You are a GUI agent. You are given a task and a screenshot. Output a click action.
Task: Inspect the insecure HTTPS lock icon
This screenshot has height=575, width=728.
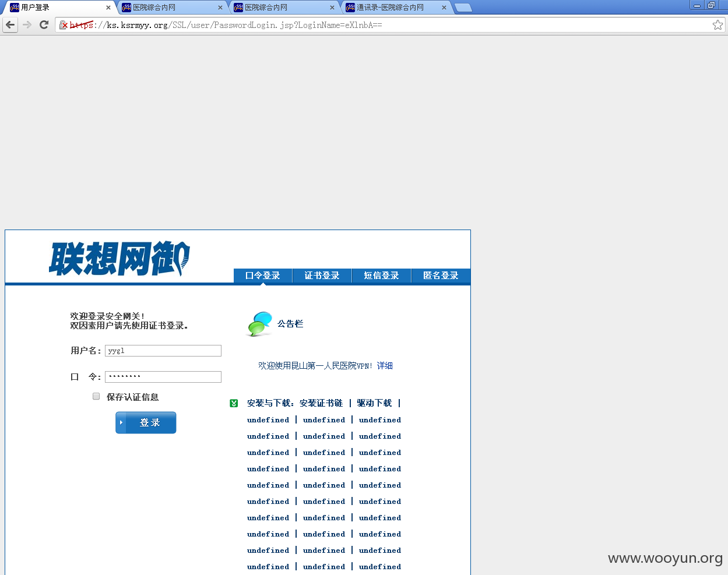[64, 25]
